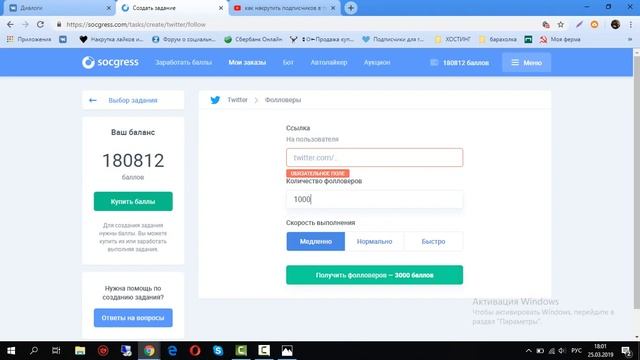Open Windows Start menu
The width and height of the screenshot is (640, 360).
coord(11,351)
